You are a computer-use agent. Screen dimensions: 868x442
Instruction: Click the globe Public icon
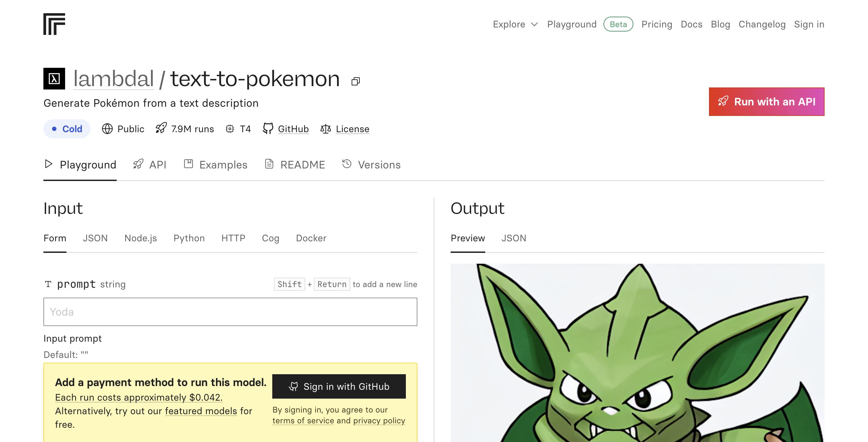coord(107,129)
